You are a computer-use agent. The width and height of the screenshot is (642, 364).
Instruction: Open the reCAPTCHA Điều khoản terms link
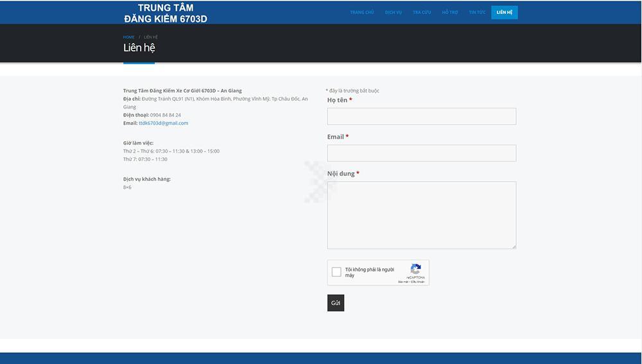[419, 282]
